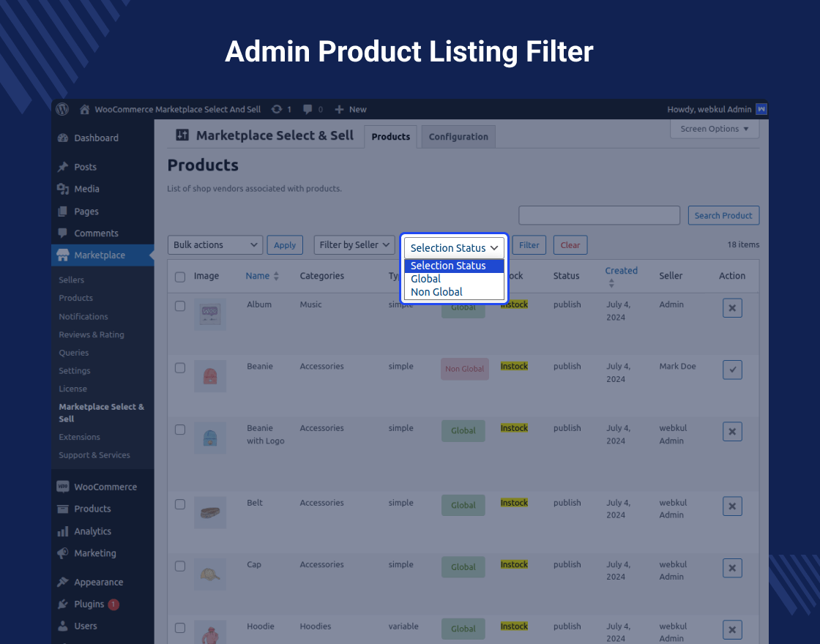Click the Filter button
Viewport: 820px width, 644px height.
point(529,244)
